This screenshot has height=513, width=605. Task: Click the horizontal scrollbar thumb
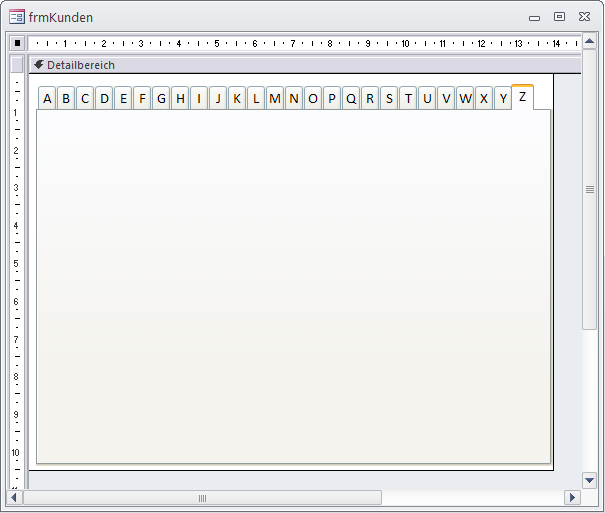[x=203, y=498]
